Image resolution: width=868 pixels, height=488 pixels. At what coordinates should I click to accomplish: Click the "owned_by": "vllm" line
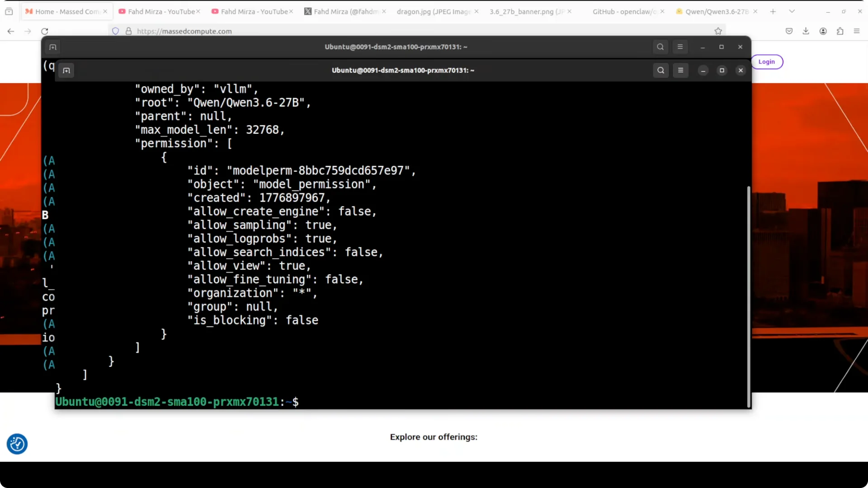tap(197, 89)
